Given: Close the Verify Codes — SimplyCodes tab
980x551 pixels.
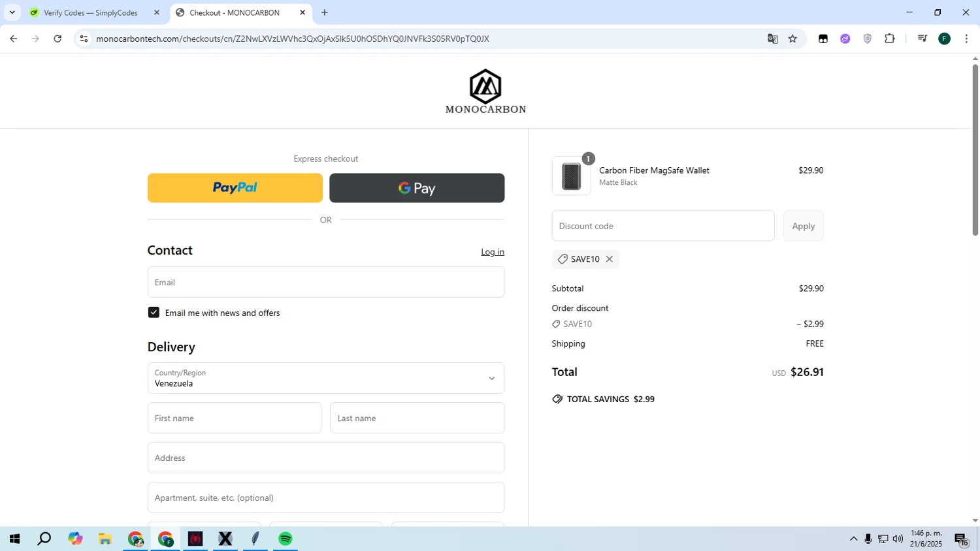Looking at the screenshot, I should click(157, 12).
